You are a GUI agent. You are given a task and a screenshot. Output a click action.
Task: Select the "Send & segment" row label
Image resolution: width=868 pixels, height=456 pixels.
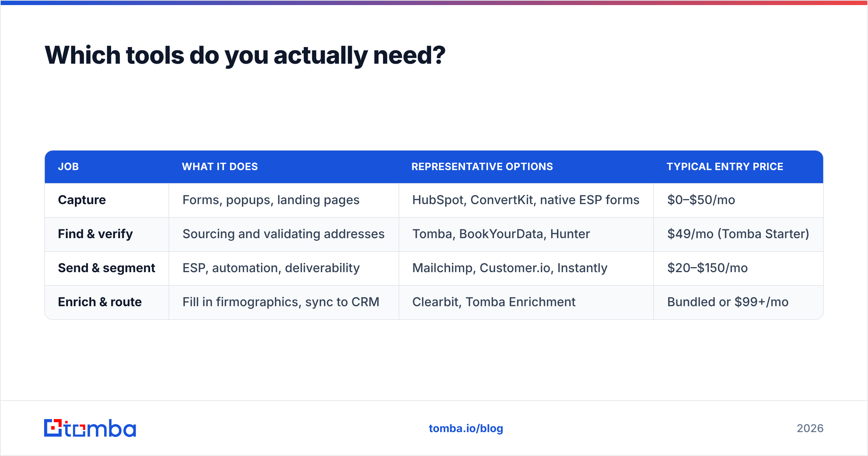(x=106, y=268)
